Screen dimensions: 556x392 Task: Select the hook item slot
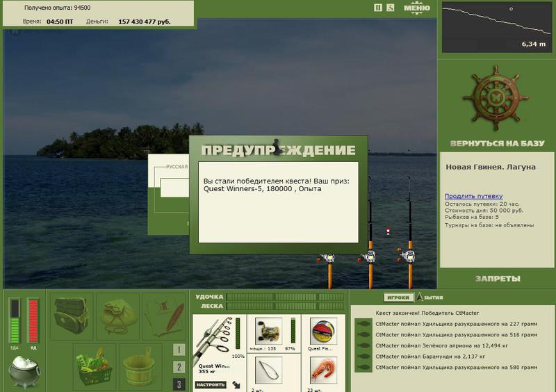(269, 370)
